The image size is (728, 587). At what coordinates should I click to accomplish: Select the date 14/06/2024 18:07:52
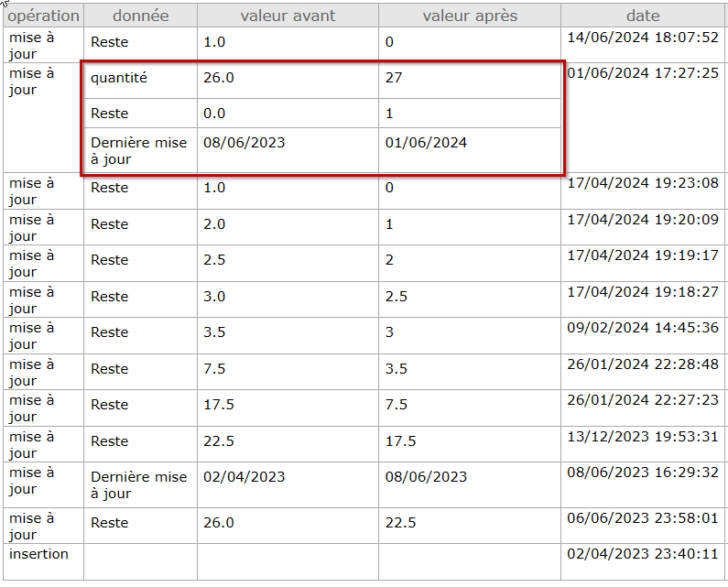(x=643, y=38)
